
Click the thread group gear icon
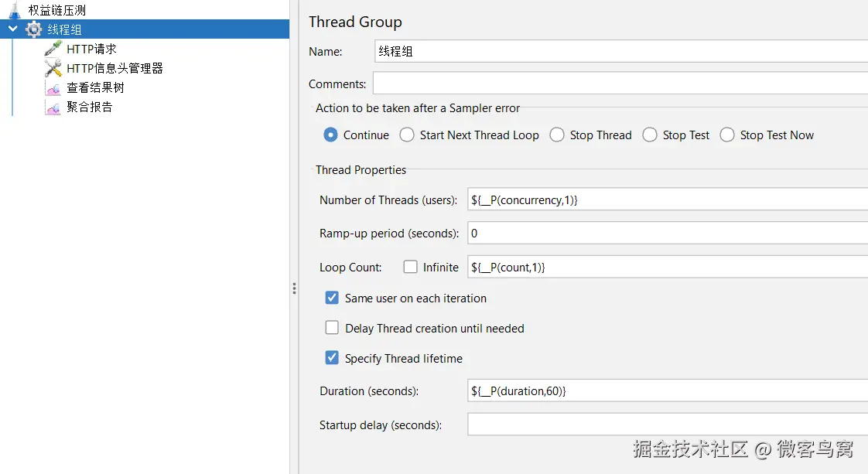click(x=34, y=29)
